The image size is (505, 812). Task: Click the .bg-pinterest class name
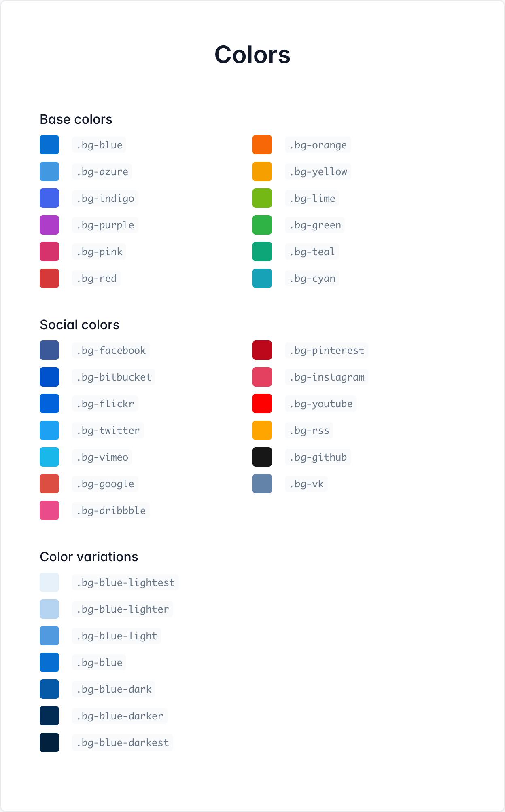pos(327,350)
